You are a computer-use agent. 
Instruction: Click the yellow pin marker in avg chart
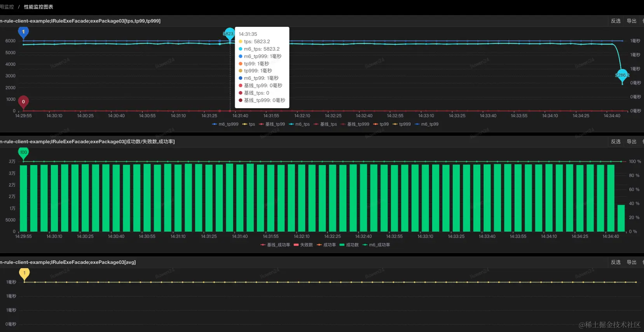pos(24,273)
